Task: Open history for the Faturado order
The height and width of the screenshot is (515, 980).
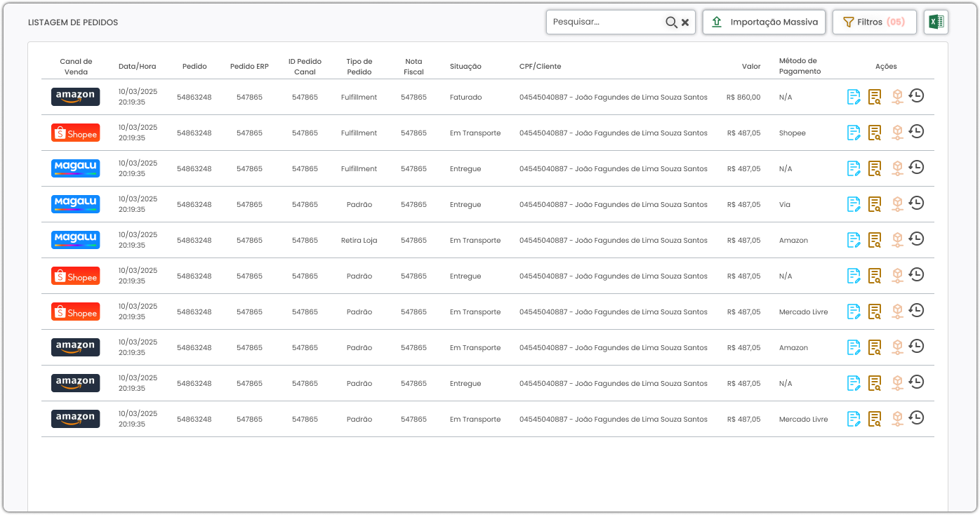Action: [916, 96]
